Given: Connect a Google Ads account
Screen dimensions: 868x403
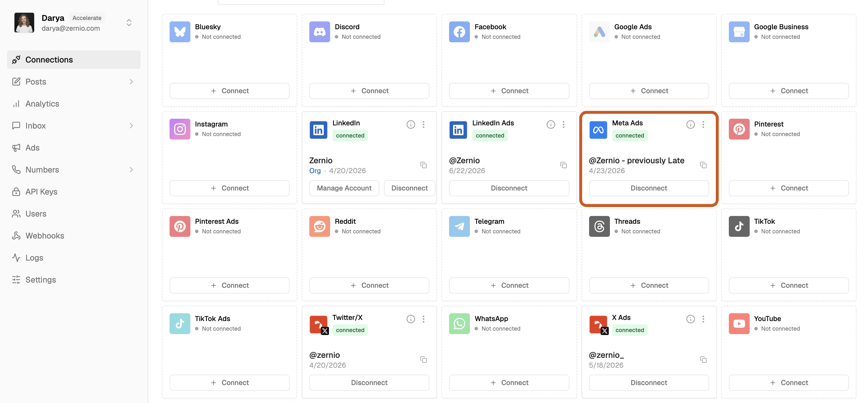Looking at the screenshot, I should coord(649,91).
